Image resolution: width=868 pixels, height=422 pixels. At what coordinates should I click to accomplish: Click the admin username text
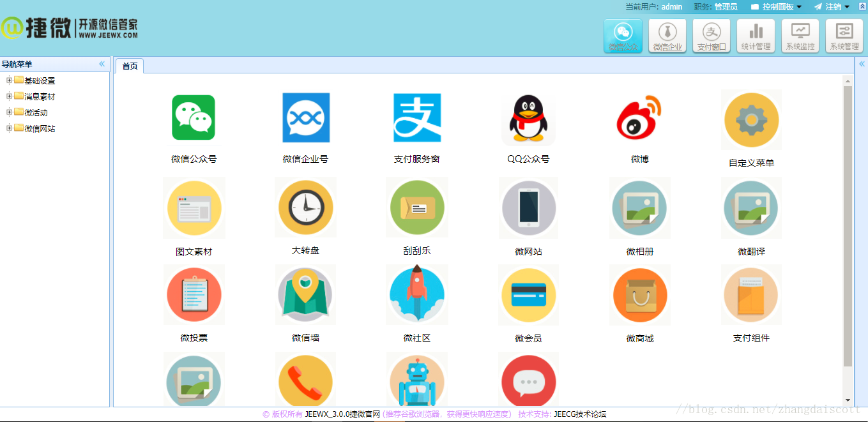pyautogui.click(x=672, y=7)
